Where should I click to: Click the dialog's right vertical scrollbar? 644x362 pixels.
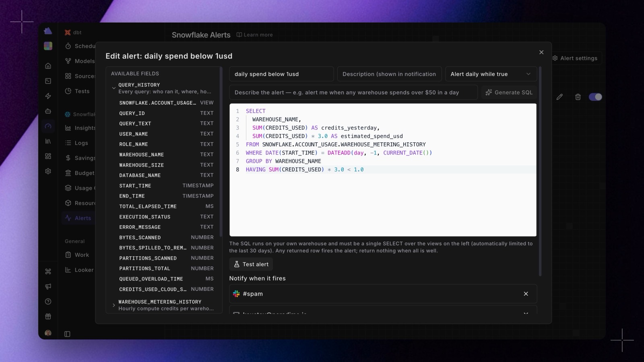point(540,171)
